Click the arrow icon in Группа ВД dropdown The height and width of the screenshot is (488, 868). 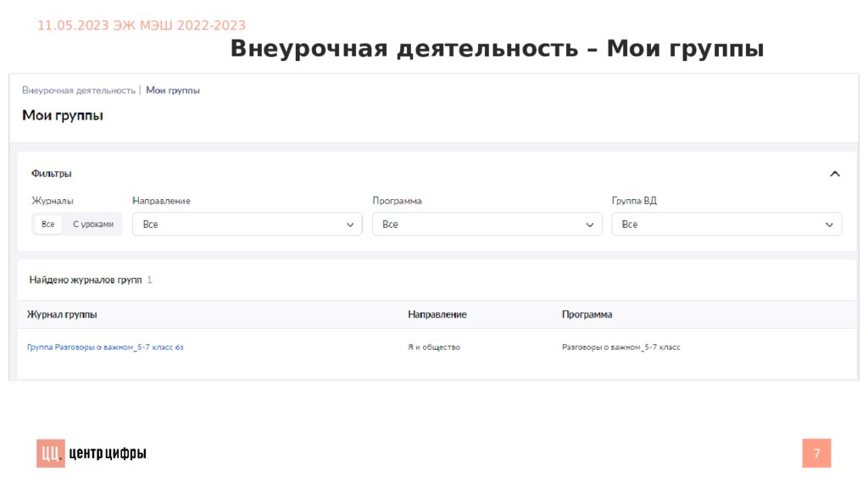[829, 225]
